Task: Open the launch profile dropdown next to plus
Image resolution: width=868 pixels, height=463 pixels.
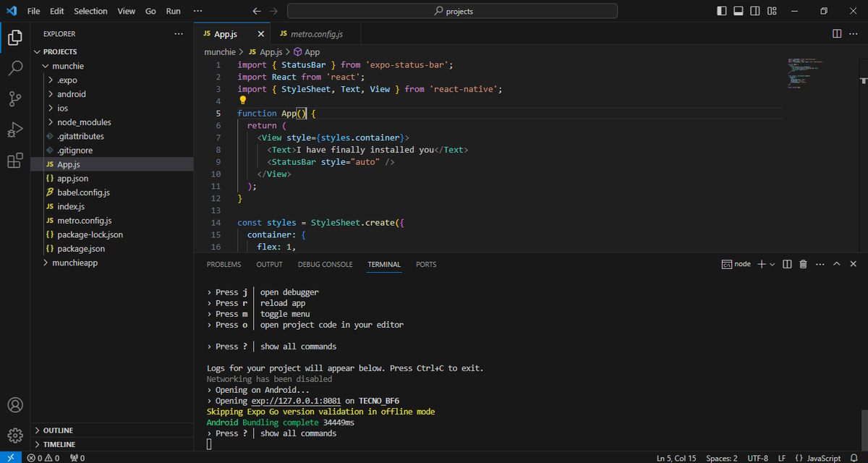Action: pyautogui.click(x=773, y=264)
